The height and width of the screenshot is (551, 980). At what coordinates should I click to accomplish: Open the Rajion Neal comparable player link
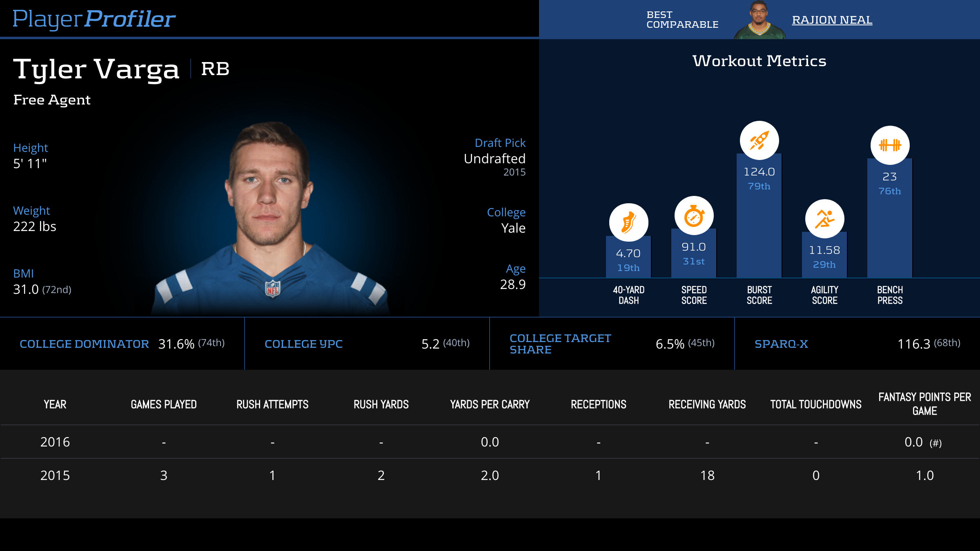tap(832, 20)
